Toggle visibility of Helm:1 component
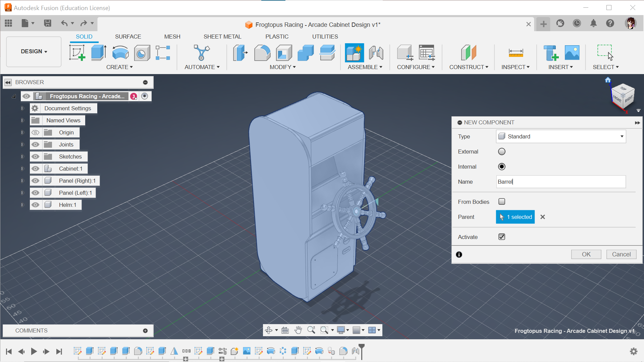The image size is (644, 362). coord(35,205)
